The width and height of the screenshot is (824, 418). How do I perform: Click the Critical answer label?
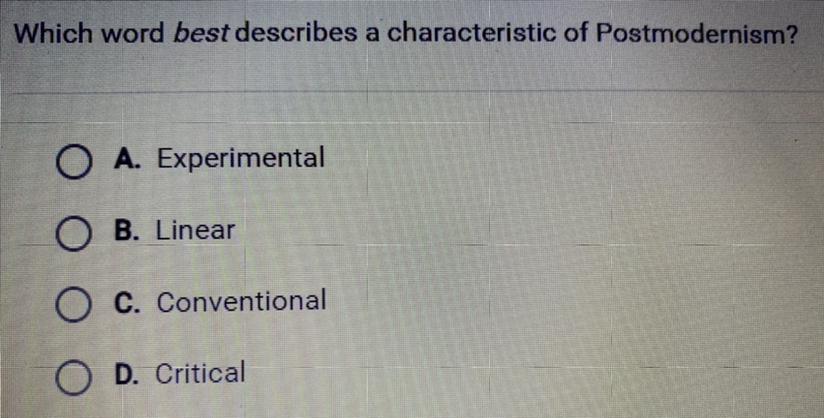tap(200, 373)
